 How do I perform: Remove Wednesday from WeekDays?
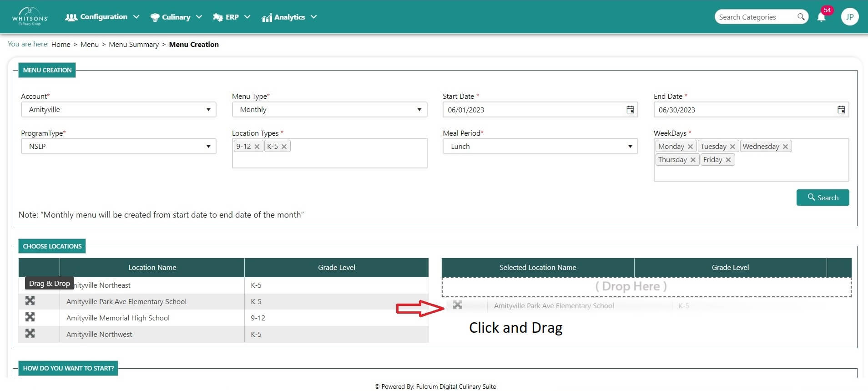[785, 147]
